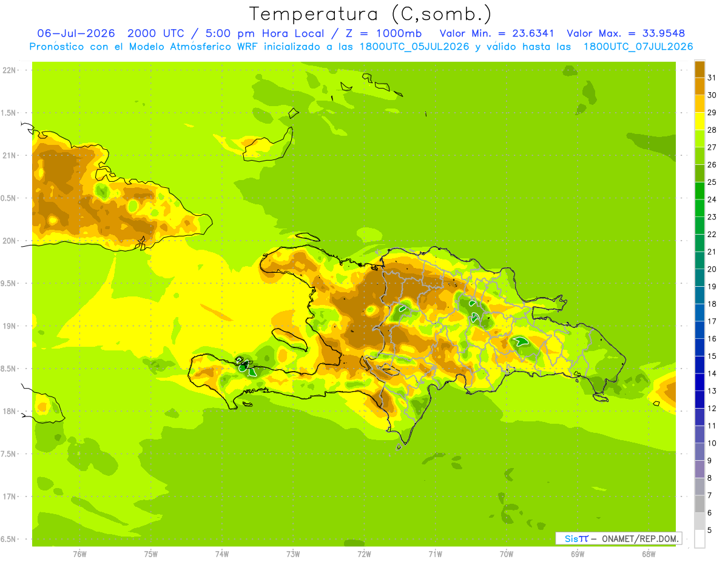Click the legend value '25'
Screen dimensions: 728x562
coord(712,182)
